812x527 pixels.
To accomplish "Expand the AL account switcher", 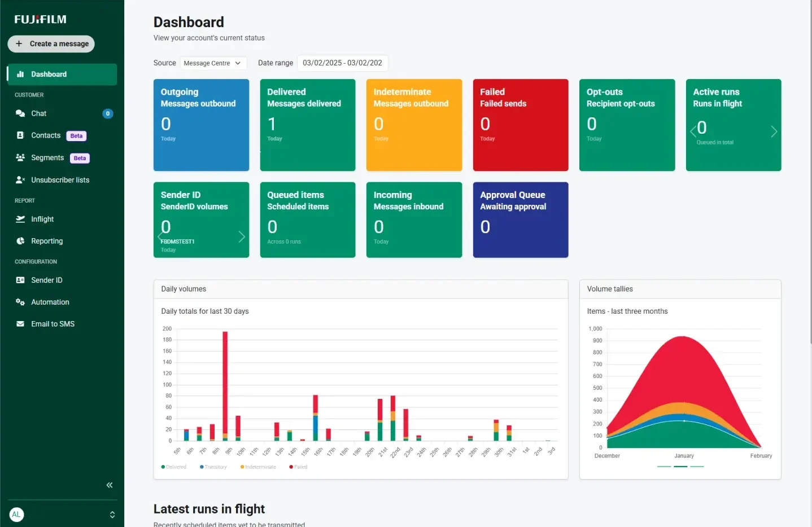I will click(112, 515).
